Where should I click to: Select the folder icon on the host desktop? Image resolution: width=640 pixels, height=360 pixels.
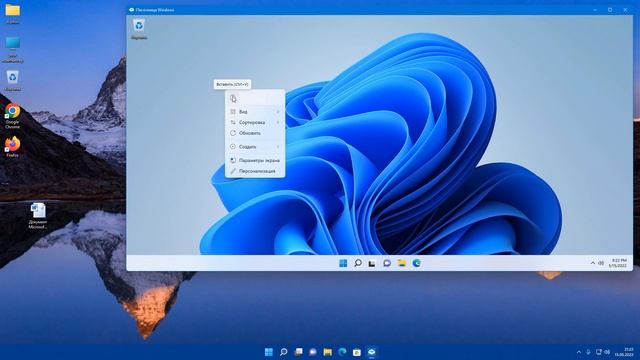tap(13, 13)
